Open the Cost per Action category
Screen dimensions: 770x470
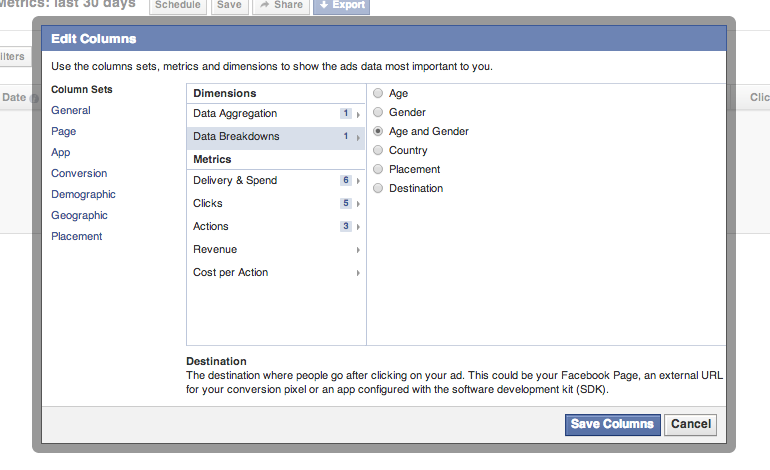tap(276, 273)
